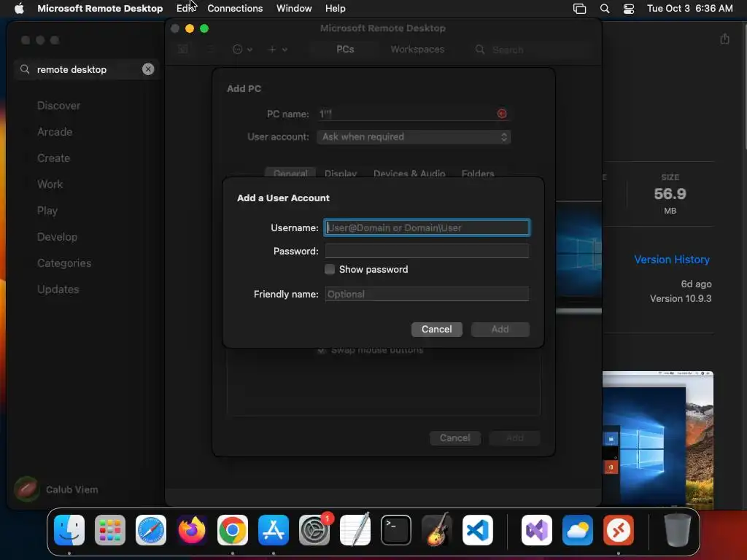This screenshot has width=747, height=560.
Task: Select the Display tab in Add PC
Action: [x=341, y=174]
